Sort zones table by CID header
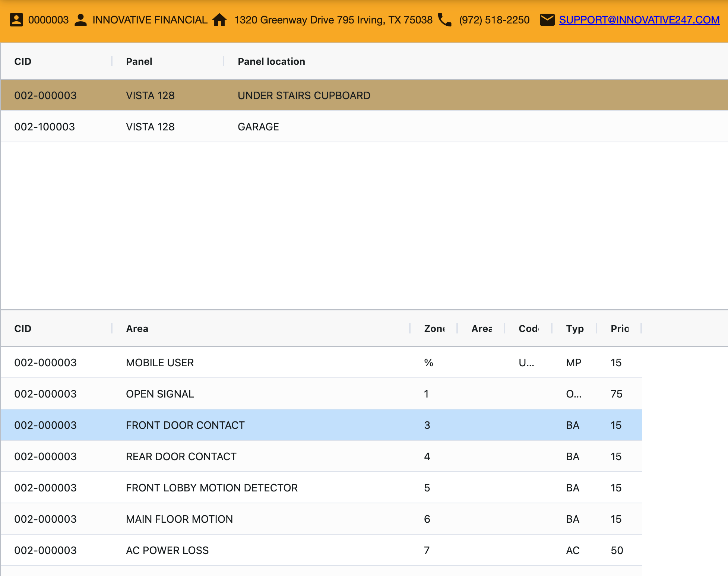Viewport: 728px width, 576px height. coord(23,329)
